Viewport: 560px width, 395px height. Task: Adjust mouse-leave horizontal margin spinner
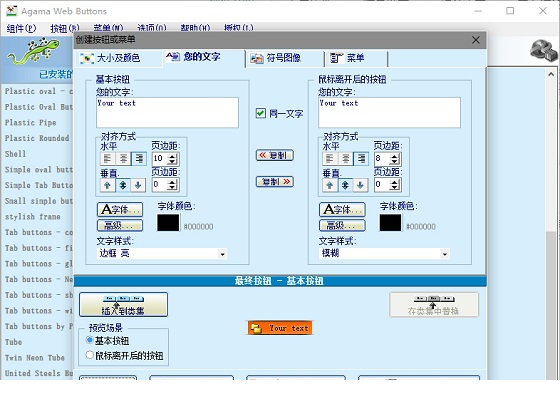395,159
